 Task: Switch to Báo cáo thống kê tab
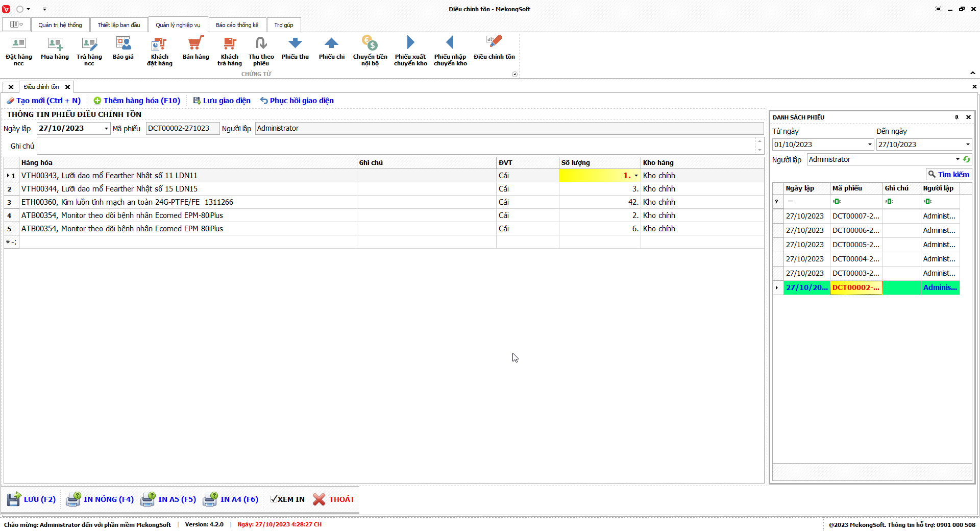(x=237, y=25)
